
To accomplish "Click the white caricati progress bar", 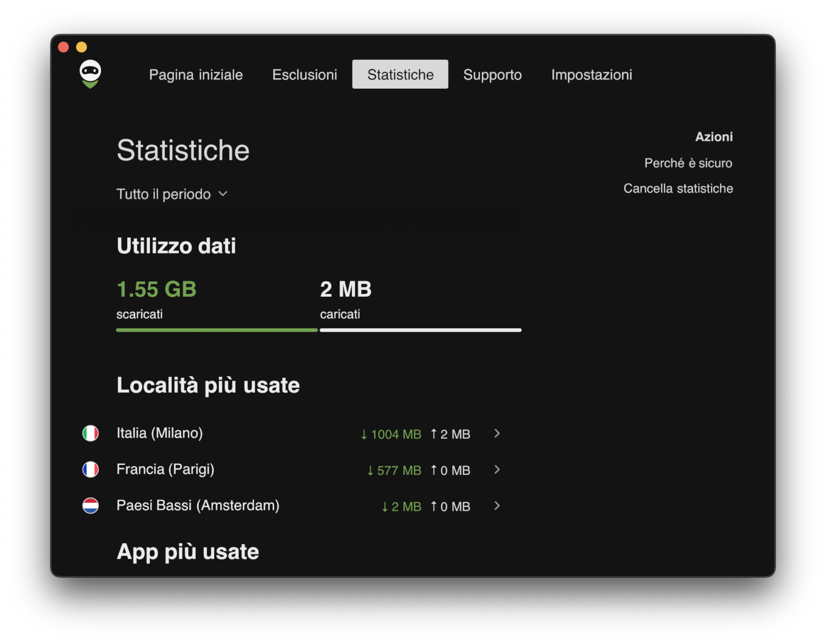I will [x=420, y=330].
